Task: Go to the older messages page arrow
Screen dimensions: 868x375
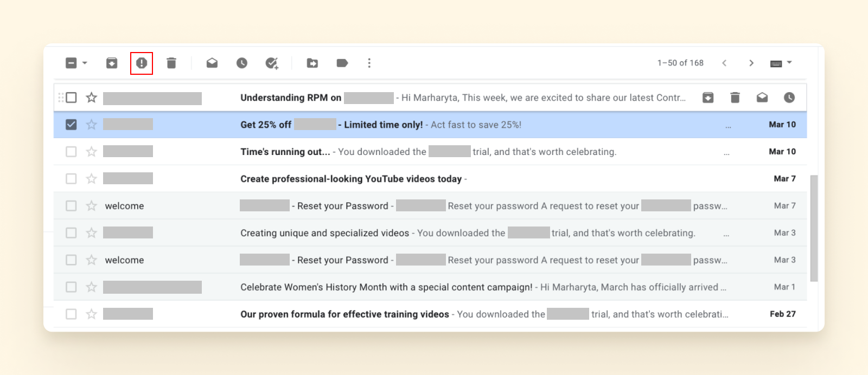Action: (x=751, y=63)
